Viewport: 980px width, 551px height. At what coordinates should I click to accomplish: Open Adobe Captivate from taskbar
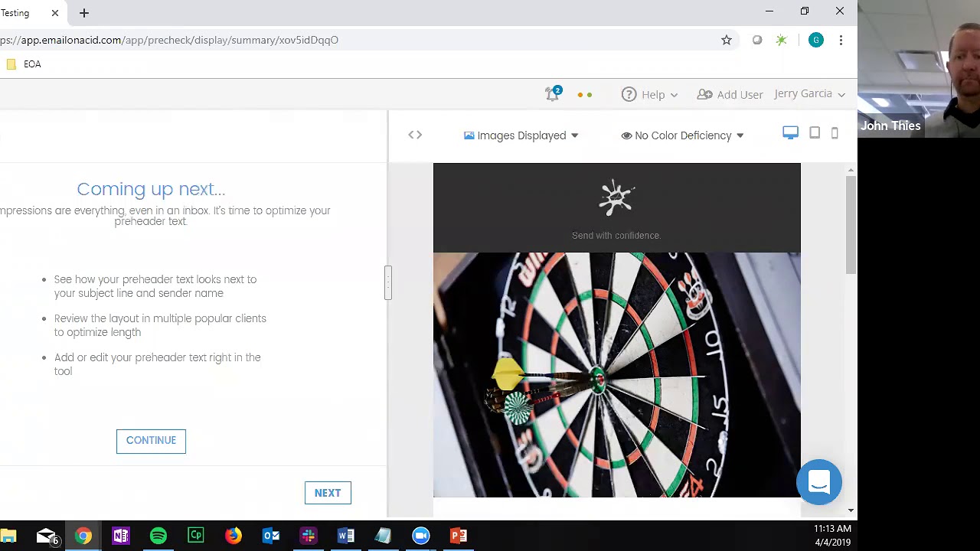196,536
